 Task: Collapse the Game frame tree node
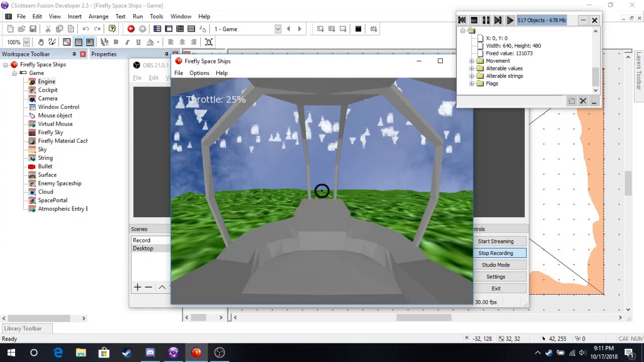pos(15,73)
